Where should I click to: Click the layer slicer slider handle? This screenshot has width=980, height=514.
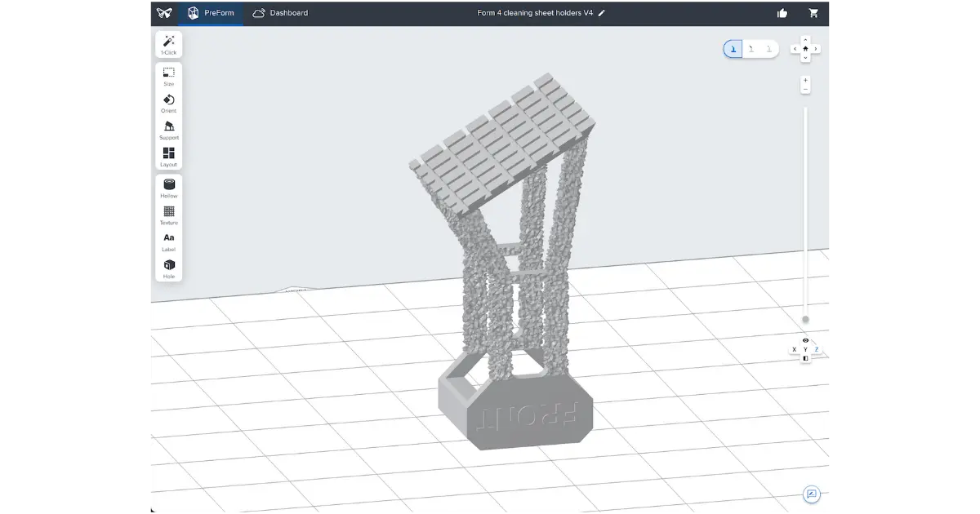point(806,319)
